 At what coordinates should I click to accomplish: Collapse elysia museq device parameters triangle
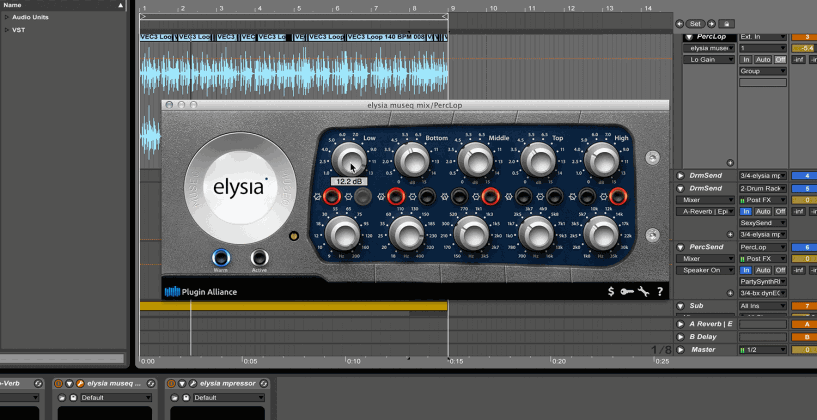69,384
